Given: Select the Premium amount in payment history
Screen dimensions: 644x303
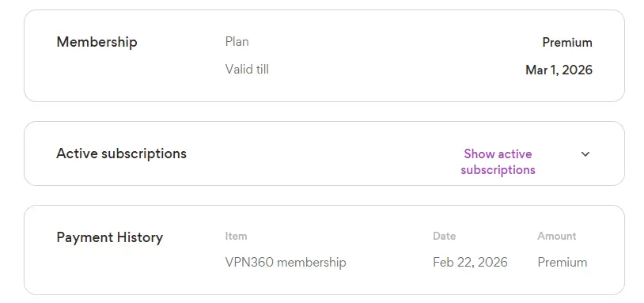Looking at the screenshot, I should (x=563, y=262).
